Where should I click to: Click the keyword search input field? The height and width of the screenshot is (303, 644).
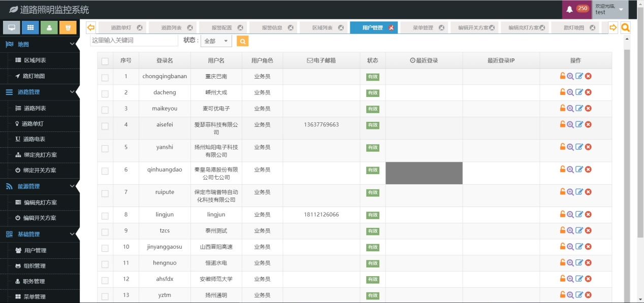pyautogui.click(x=134, y=40)
